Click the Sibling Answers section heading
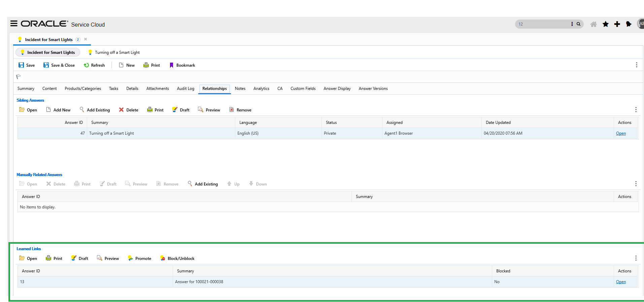Screen dimensions: 644x302 pos(30,100)
